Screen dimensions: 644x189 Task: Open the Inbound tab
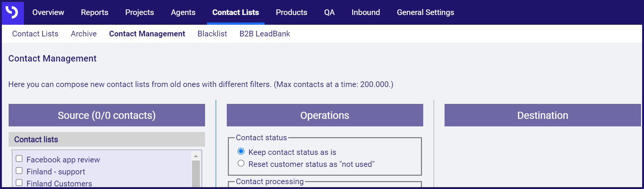coord(366,12)
